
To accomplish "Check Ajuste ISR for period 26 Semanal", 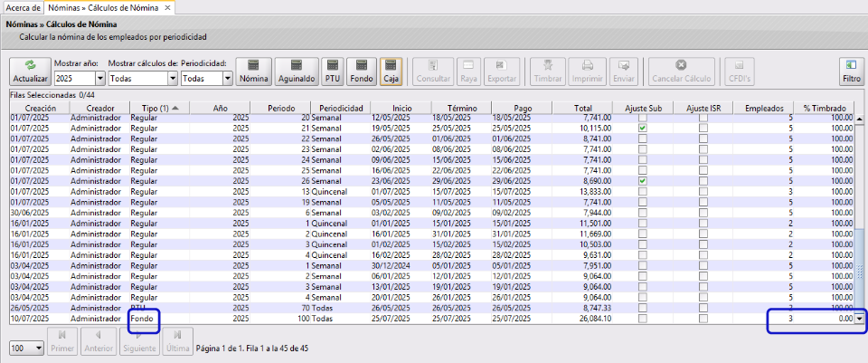I will coord(703,181).
